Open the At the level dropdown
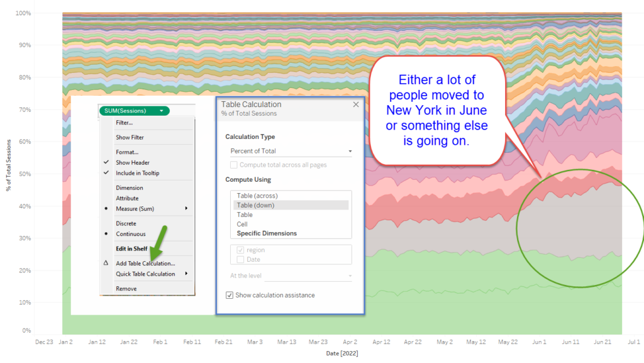 [x=350, y=274]
